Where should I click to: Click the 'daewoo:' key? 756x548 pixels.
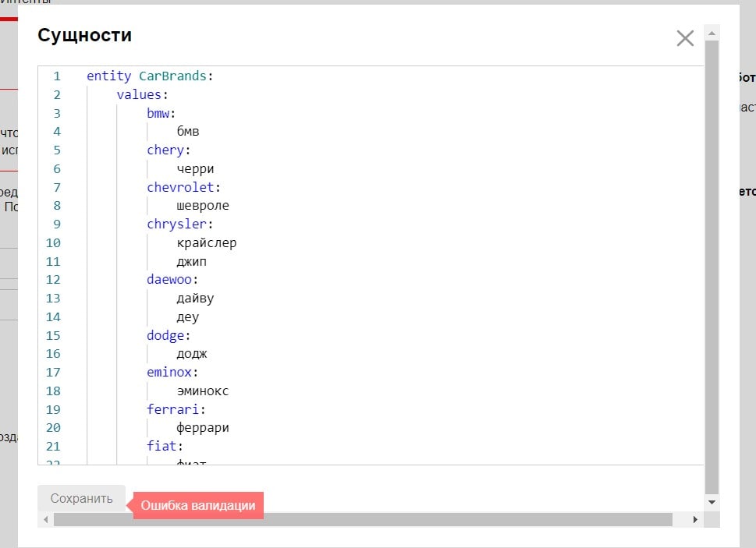pos(172,280)
